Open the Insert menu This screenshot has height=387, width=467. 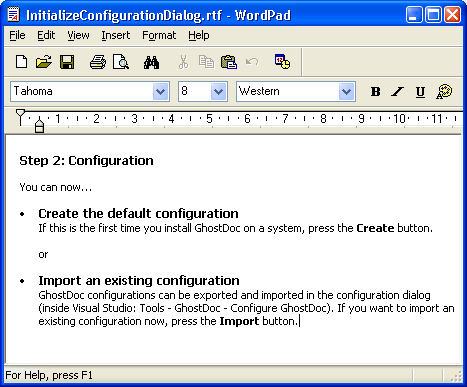116,35
